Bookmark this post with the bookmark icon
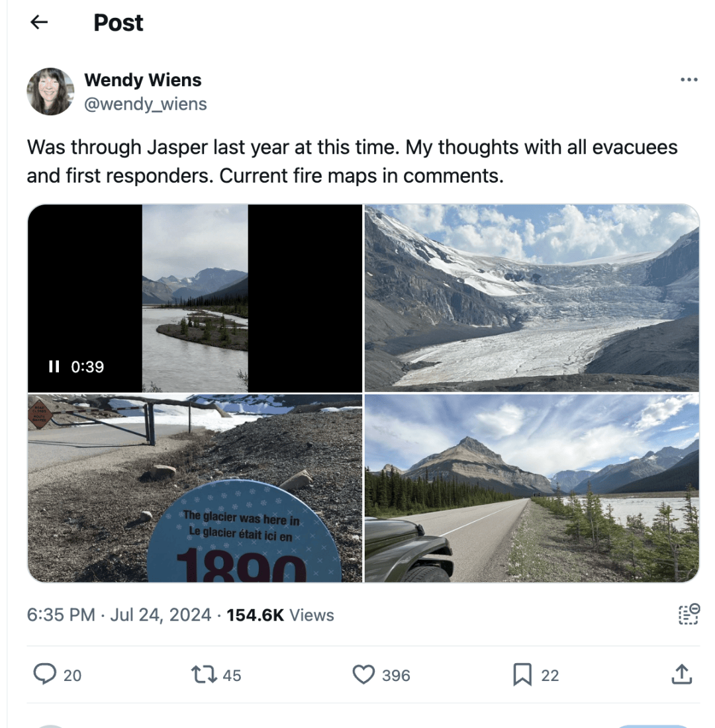This screenshot has height=728, width=715. (x=522, y=674)
